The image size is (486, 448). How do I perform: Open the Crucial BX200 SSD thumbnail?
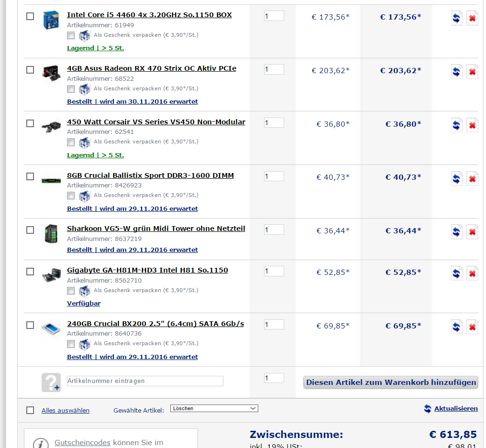click(x=51, y=328)
